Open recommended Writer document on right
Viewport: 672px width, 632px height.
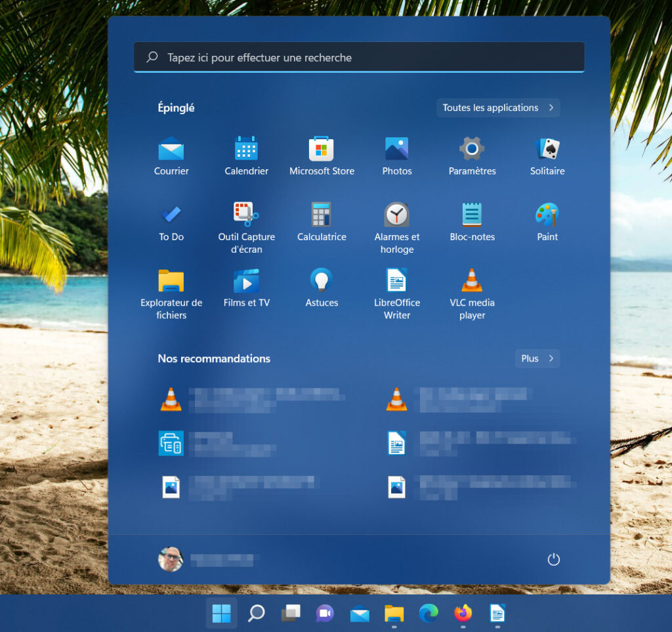pos(478,443)
